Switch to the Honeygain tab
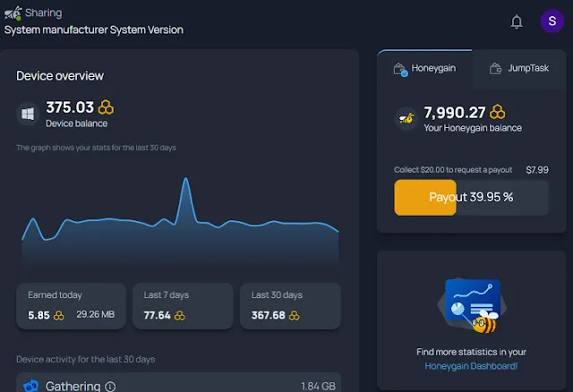 pos(424,68)
